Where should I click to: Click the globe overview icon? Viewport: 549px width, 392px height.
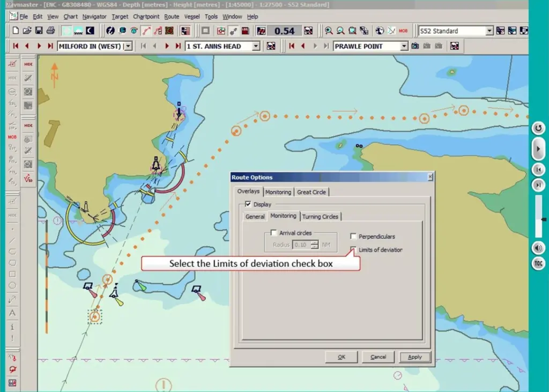coord(380,31)
